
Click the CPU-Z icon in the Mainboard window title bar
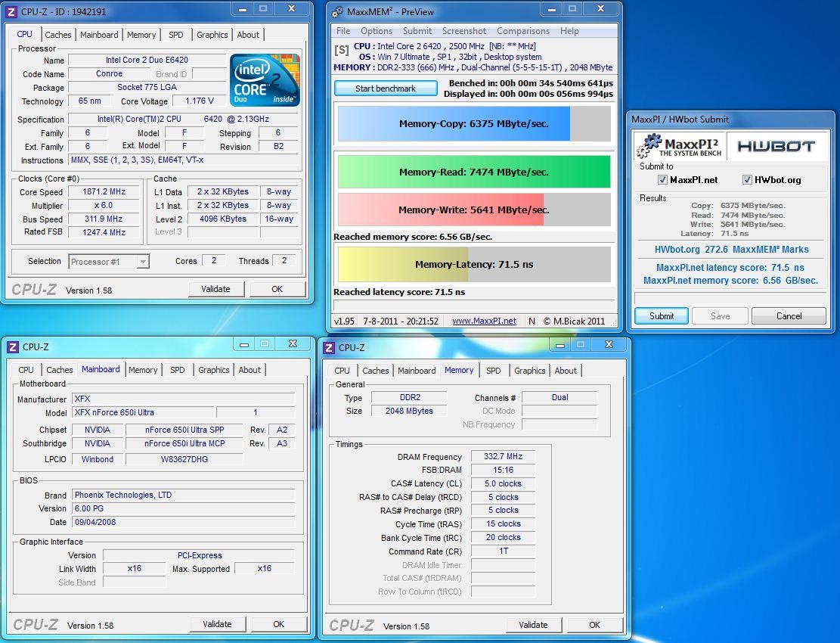(x=13, y=347)
